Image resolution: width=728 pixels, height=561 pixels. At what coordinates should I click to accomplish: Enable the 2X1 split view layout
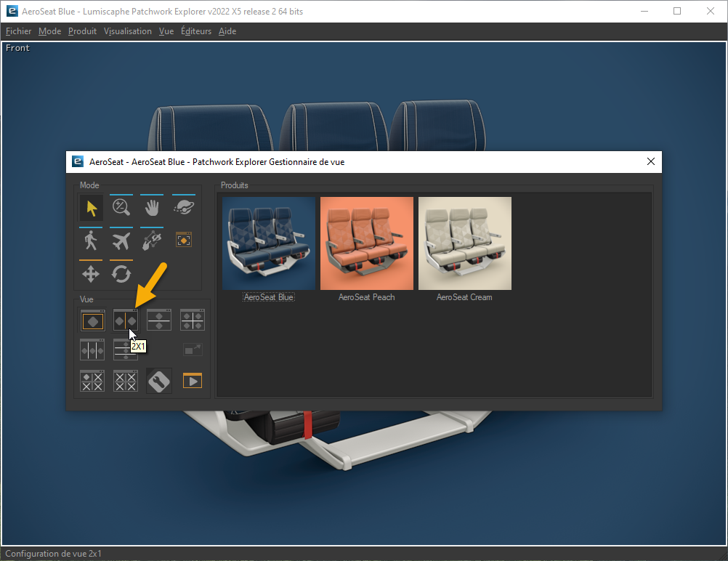125,320
